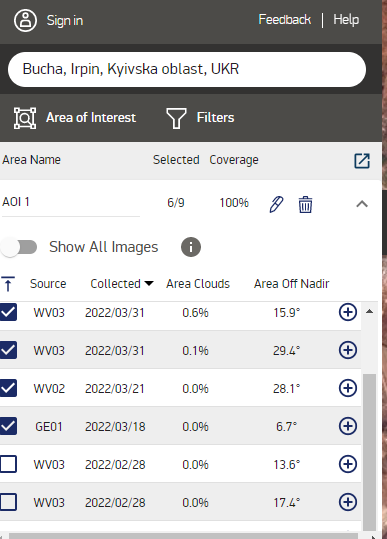Collapse the AOI 1 section chevron

click(362, 204)
